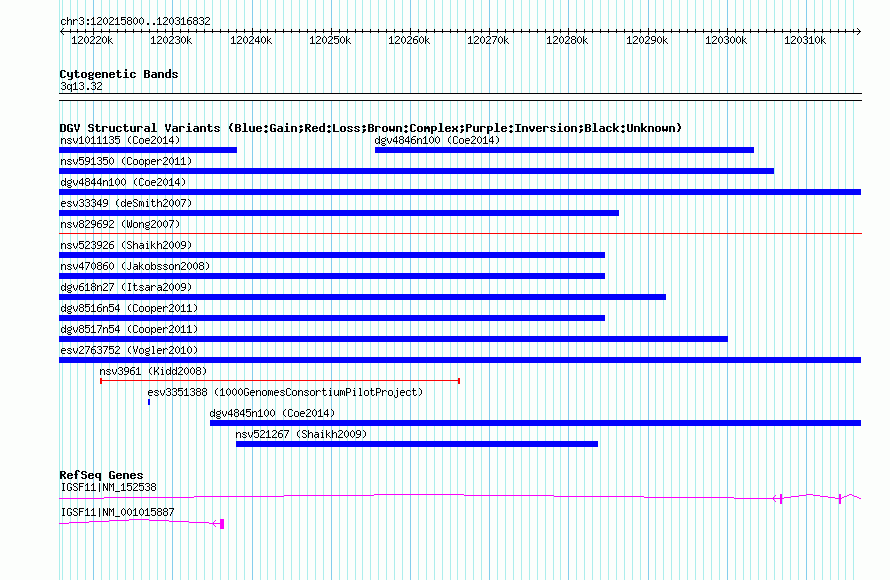The image size is (890, 580).
Task: Select the blue bar under dgv4845n100
Action: click(536, 423)
